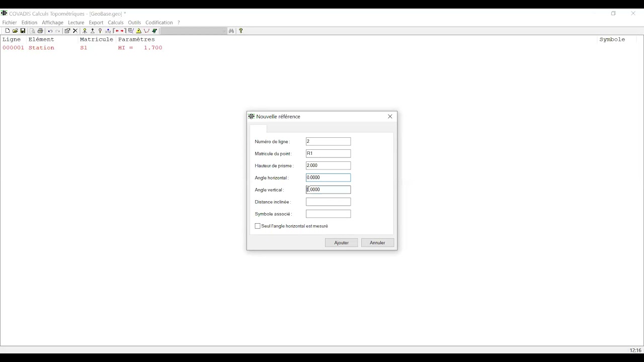Open the Lecture menu
The height and width of the screenshot is (362, 644).
[76, 23]
